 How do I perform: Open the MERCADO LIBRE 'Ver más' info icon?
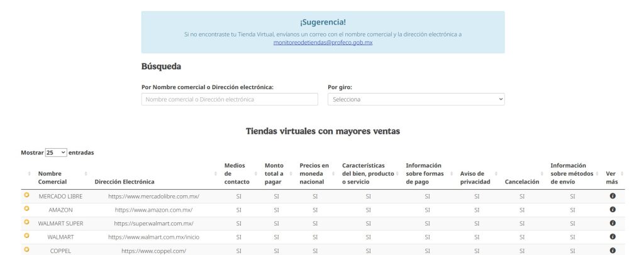click(x=613, y=196)
